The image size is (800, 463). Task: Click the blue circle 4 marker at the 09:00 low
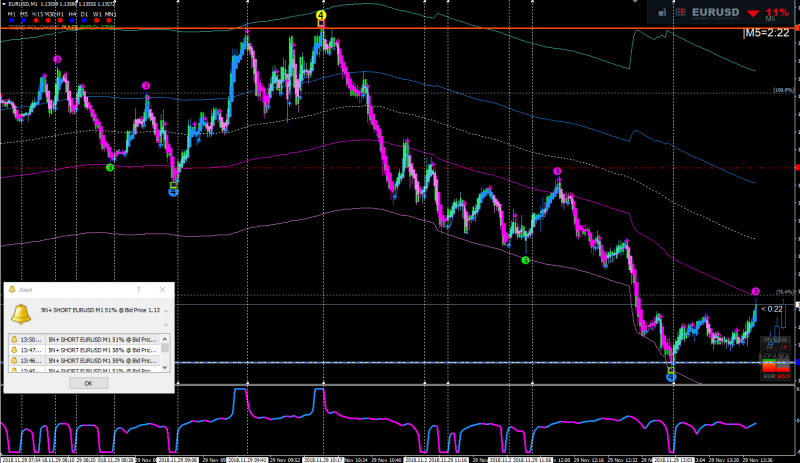click(173, 192)
